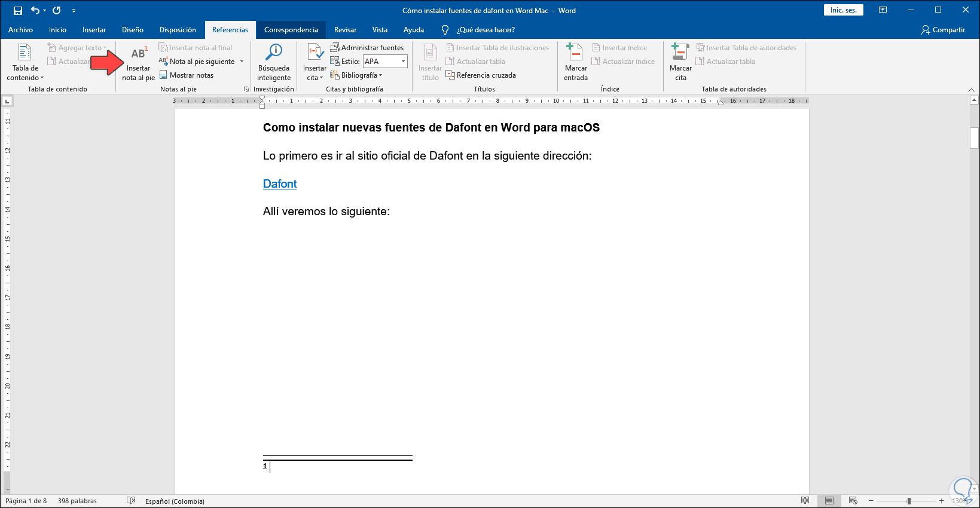Open Notas al pie dialog launcher
980x508 pixels.
pos(246,90)
